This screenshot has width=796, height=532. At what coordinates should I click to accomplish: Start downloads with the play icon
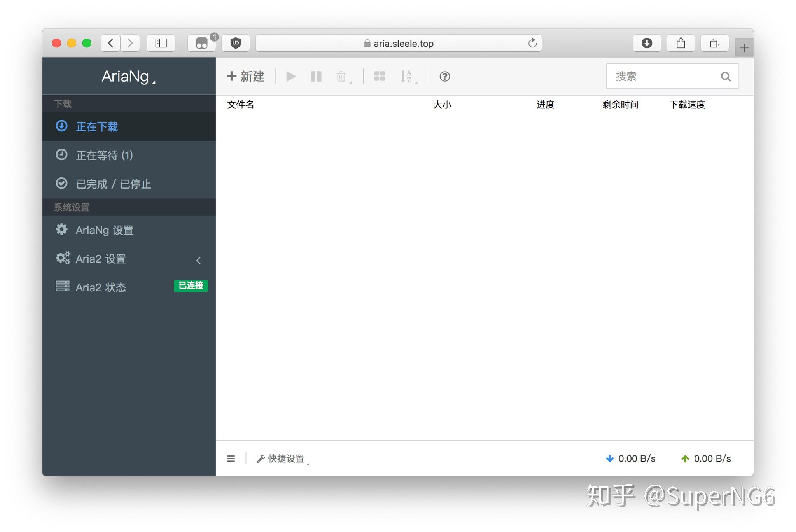click(290, 76)
